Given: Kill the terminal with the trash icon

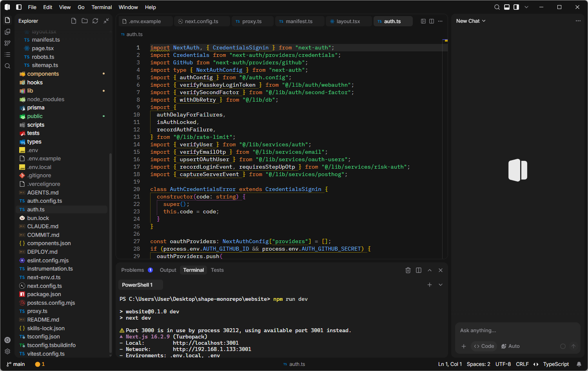Looking at the screenshot, I should pos(408,270).
